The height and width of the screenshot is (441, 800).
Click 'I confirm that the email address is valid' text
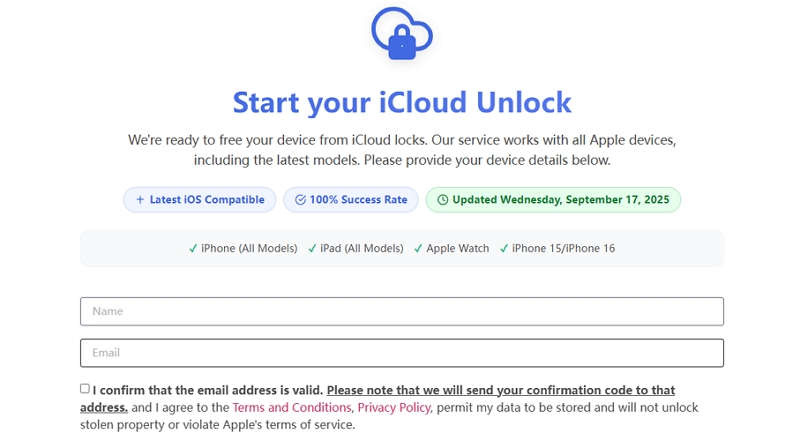208,390
